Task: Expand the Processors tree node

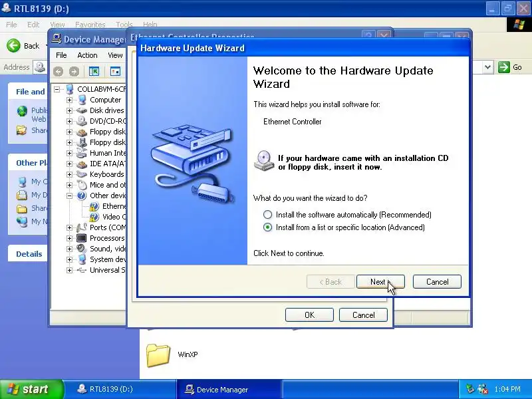Action: [x=69, y=238]
